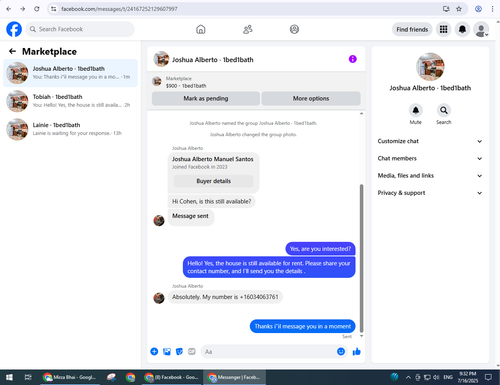The height and width of the screenshot is (385, 500).
Task: Click message with phone number +16034063761
Action: click(225, 297)
